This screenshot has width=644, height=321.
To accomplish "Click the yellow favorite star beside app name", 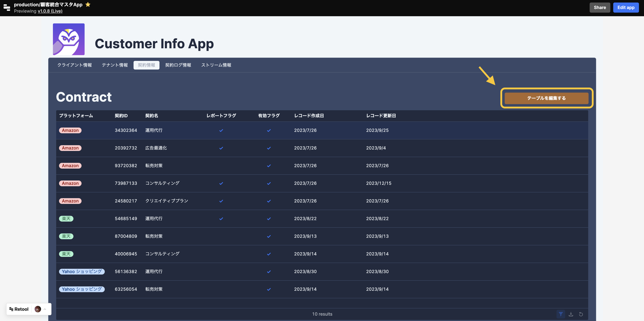I will tap(88, 5).
